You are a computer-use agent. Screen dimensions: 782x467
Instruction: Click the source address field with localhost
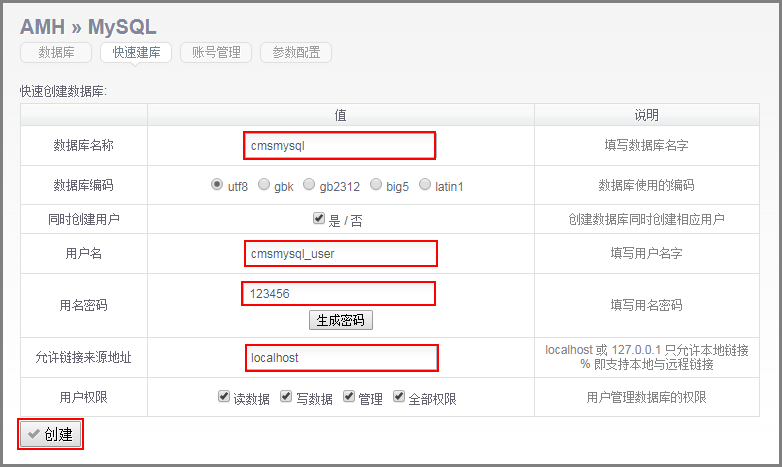pyautogui.click(x=342, y=358)
